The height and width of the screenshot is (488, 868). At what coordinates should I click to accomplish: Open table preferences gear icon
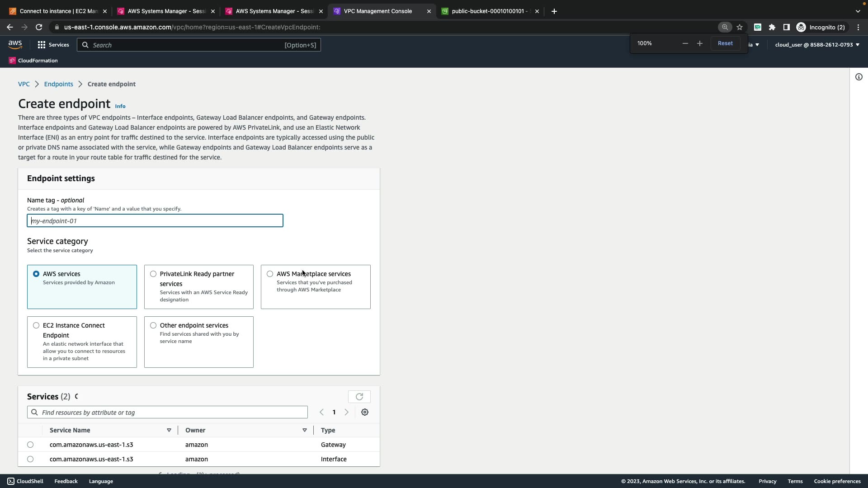point(365,412)
